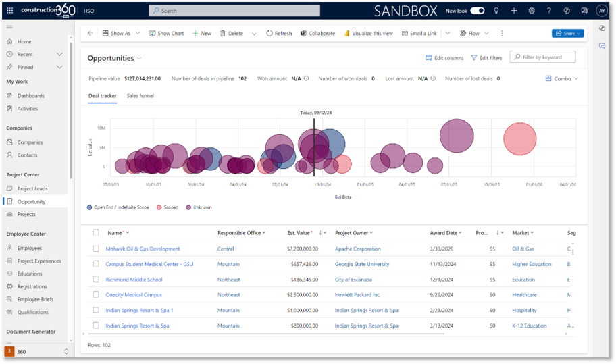
Task: Open the Share dropdown button
Action: tap(567, 33)
